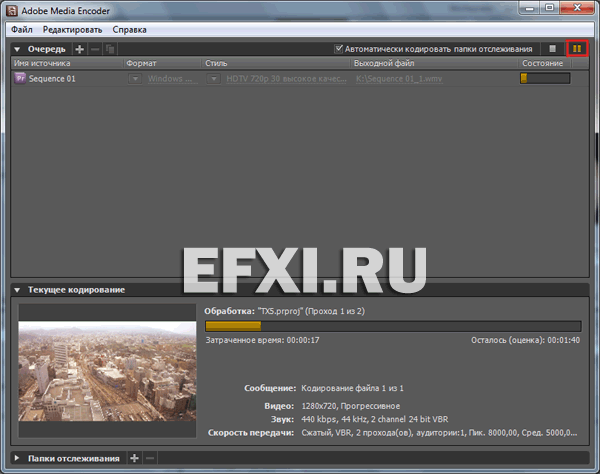Remove watch folder with minus icon
This screenshot has width=600, height=474.
click(149, 458)
